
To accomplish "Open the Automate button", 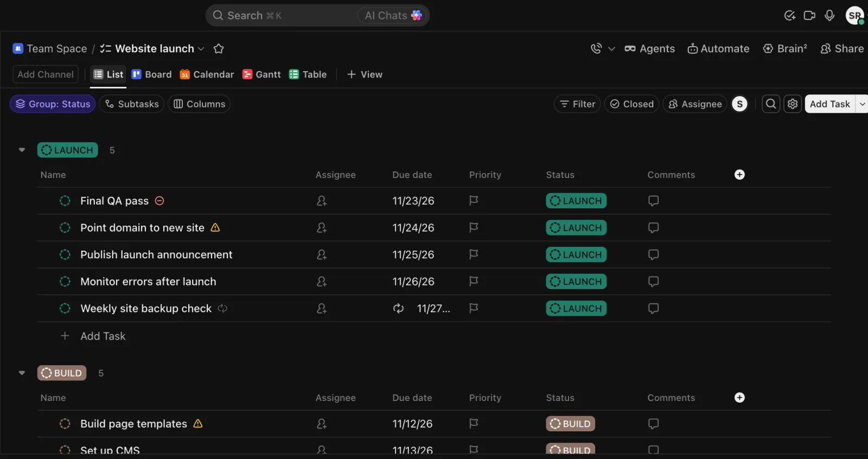I will coord(718,48).
